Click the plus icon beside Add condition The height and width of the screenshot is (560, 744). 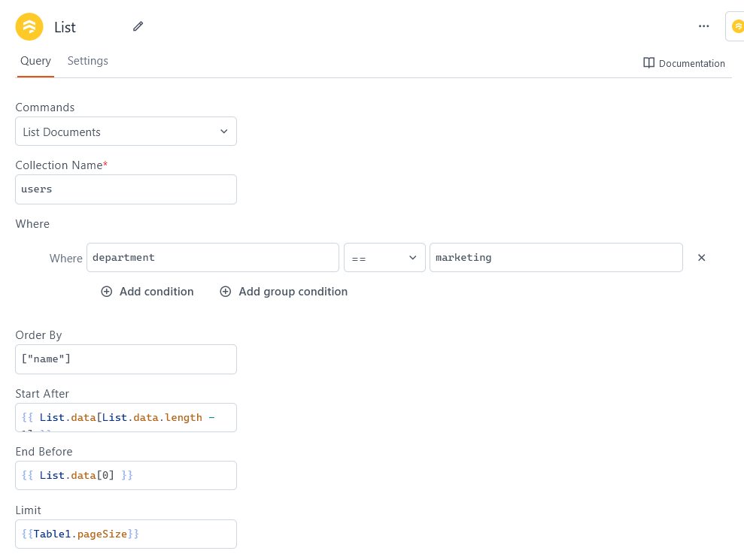tap(107, 291)
